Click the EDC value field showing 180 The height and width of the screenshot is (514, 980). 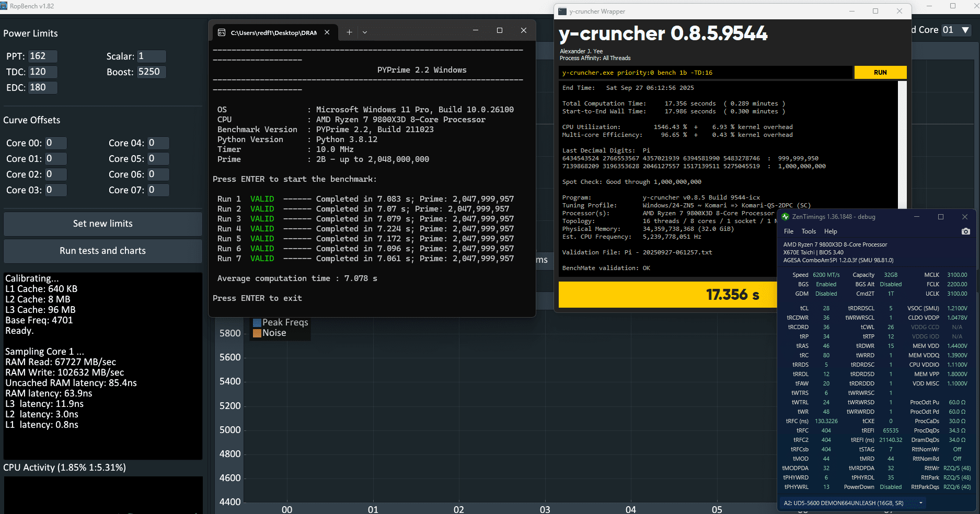pyautogui.click(x=43, y=88)
